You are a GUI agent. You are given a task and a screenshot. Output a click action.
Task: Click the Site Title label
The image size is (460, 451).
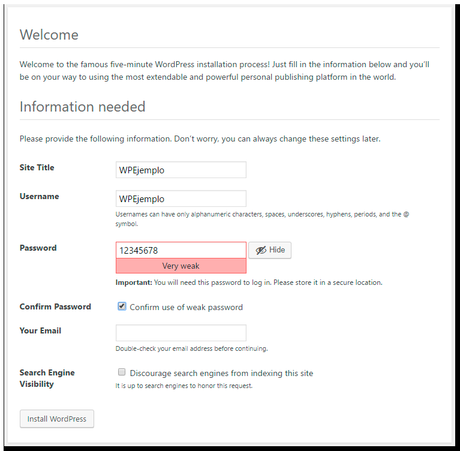[x=37, y=167]
